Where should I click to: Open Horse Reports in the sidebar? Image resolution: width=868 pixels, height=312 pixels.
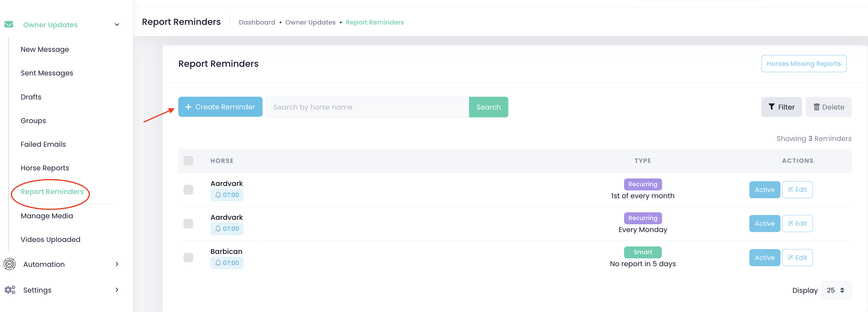click(45, 168)
